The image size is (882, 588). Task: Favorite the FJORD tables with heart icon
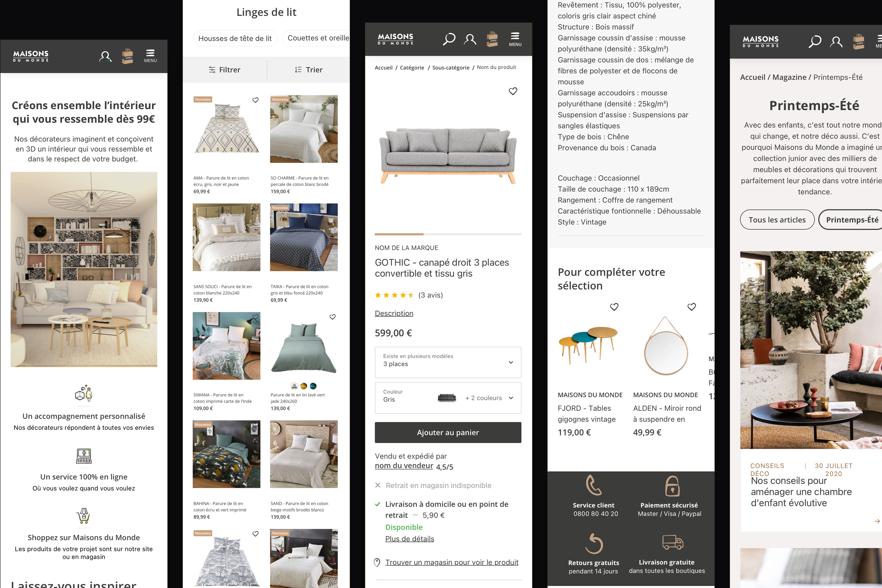(x=614, y=307)
